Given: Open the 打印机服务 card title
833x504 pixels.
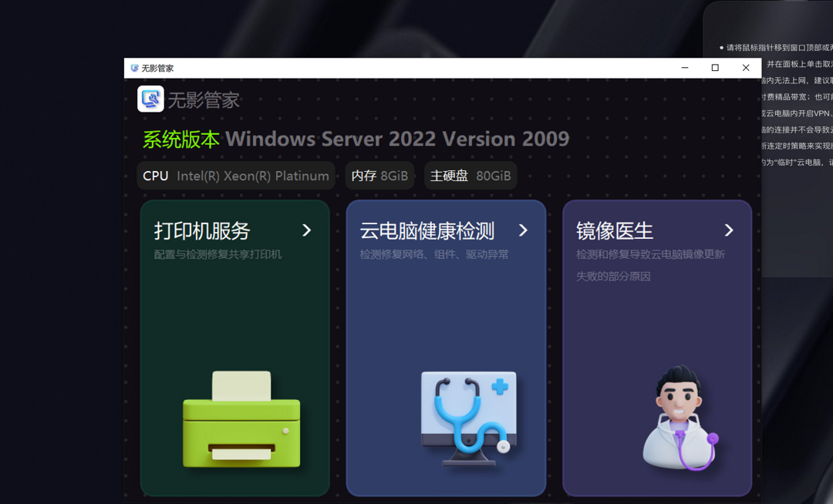Looking at the screenshot, I should click(202, 230).
